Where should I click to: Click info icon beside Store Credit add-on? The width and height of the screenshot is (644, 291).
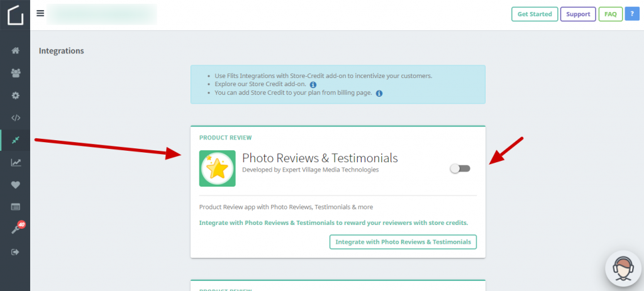tap(313, 85)
